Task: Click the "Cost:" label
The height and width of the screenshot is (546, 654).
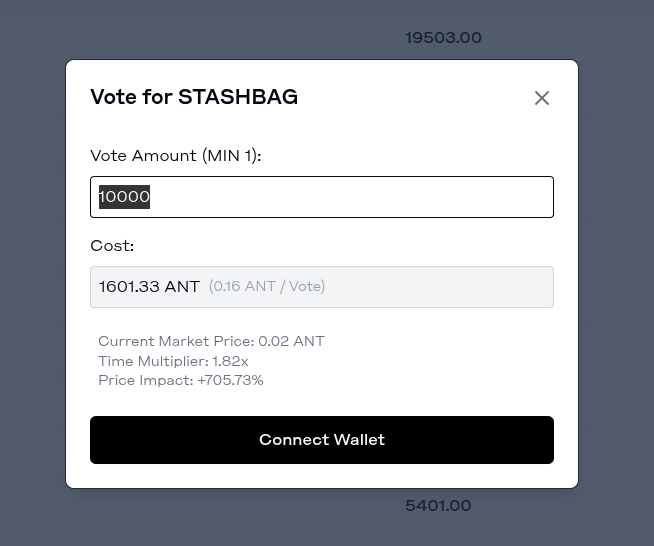Action: coord(112,246)
